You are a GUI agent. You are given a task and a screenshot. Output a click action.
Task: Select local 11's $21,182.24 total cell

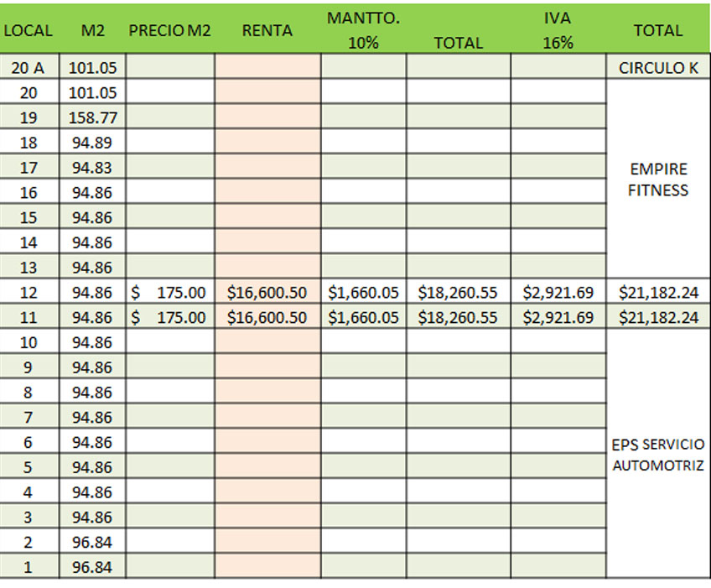(x=658, y=317)
